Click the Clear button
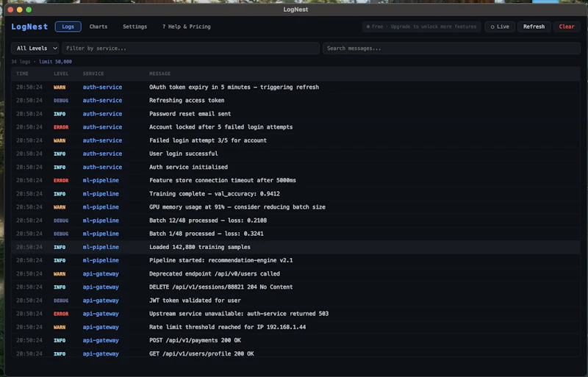 [x=566, y=26]
